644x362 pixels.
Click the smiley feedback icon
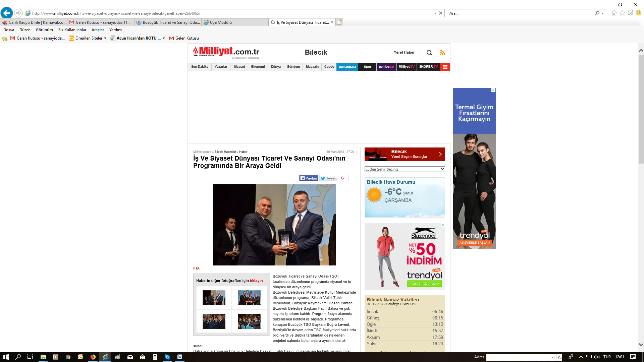[x=639, y=13]
